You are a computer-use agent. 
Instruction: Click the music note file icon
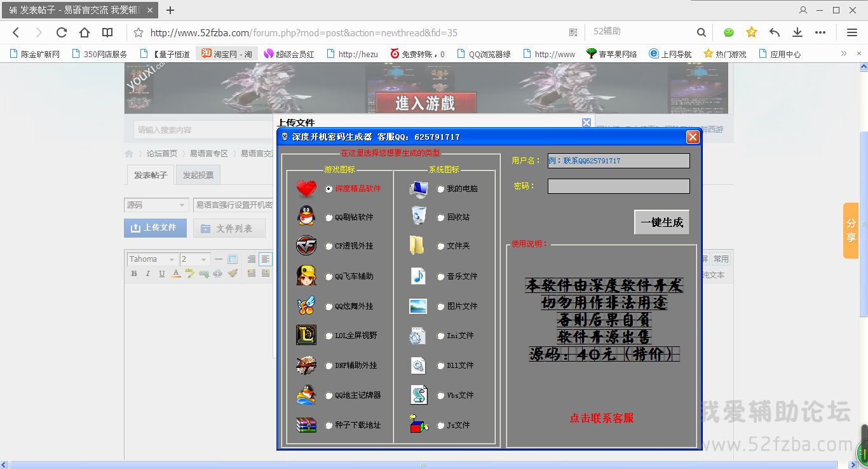[x=417, y=276]
